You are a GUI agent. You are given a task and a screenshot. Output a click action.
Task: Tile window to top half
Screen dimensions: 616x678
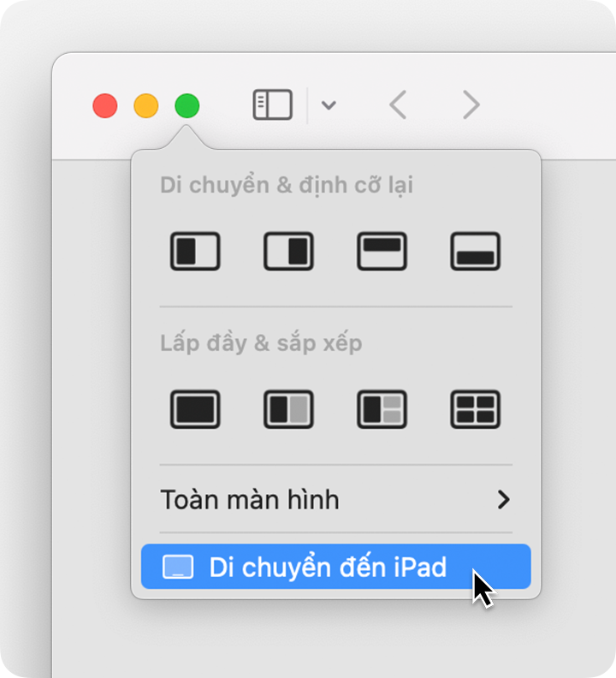pyautogui.click(x=382, y=251)
